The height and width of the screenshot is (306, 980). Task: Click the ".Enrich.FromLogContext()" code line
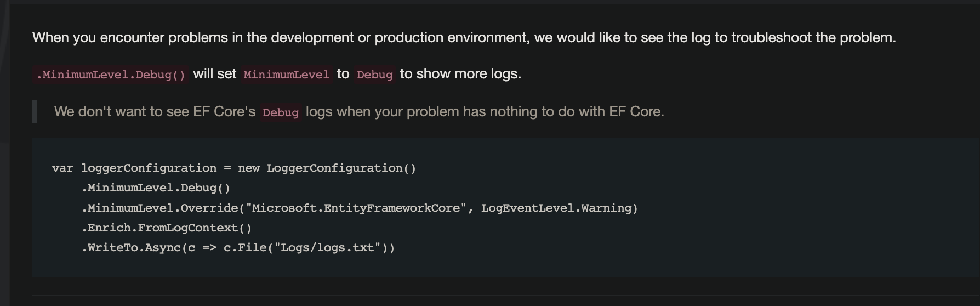[x=166, y=228]
